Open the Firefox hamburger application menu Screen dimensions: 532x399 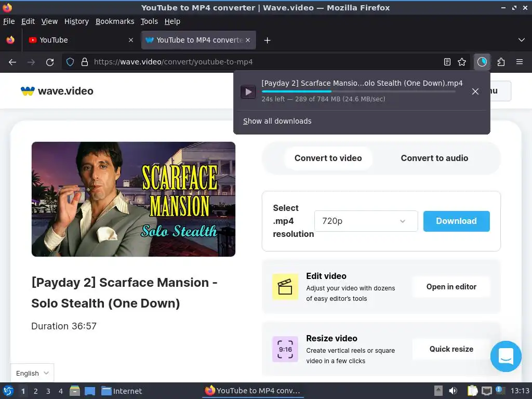[x=519, y=62]
